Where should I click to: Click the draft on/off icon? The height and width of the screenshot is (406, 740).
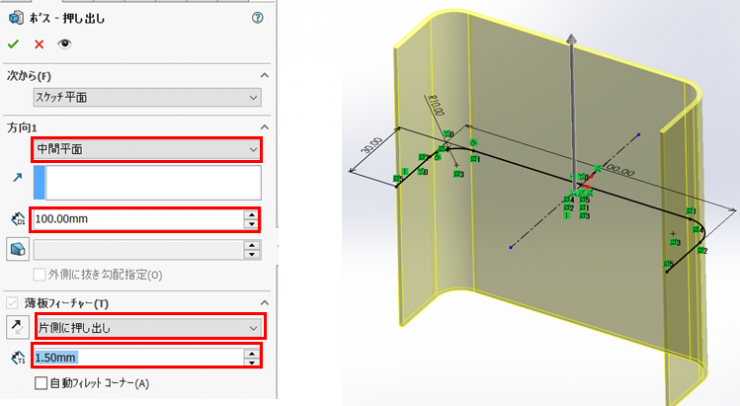point(15,249)
